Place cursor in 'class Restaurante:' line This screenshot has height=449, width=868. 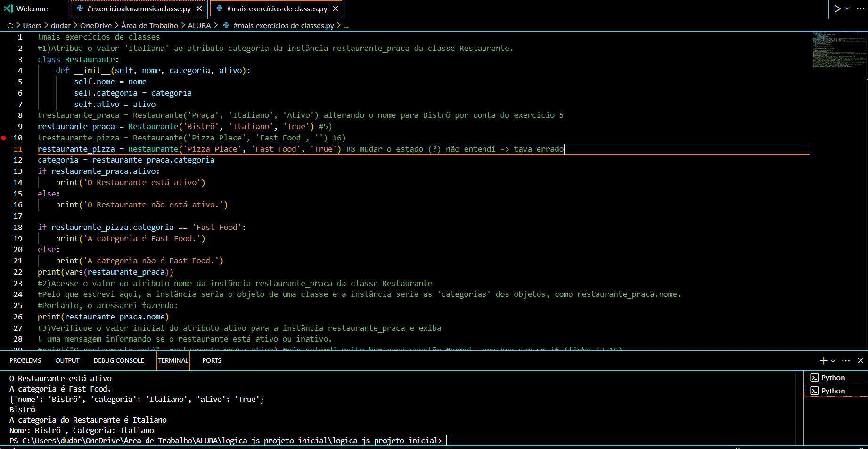(78, 59)
